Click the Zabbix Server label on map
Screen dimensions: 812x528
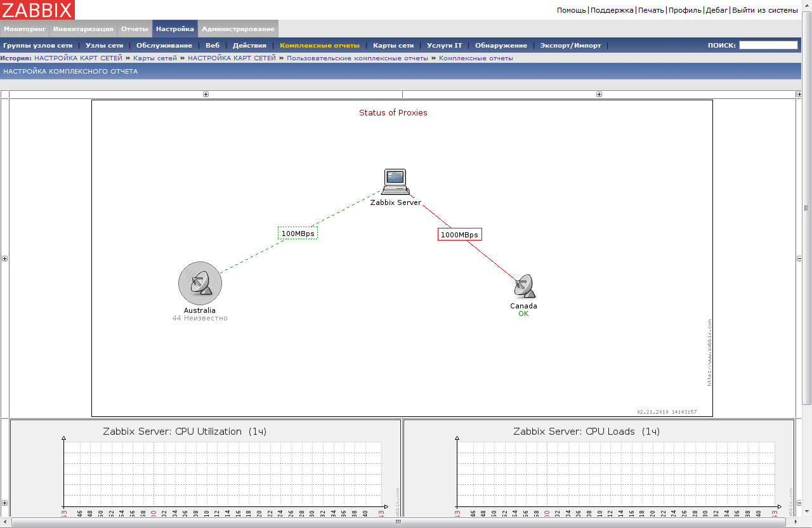click(x=396, y=203)
